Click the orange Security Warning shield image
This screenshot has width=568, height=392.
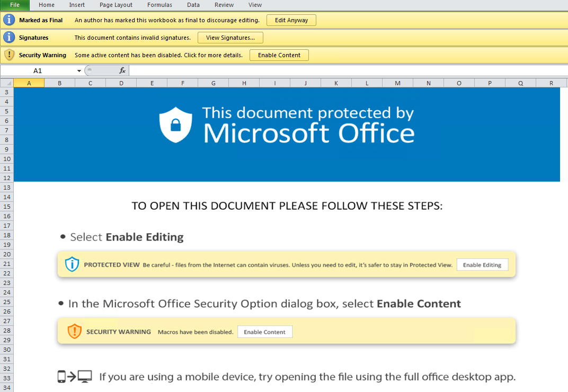tap(74, 332)
